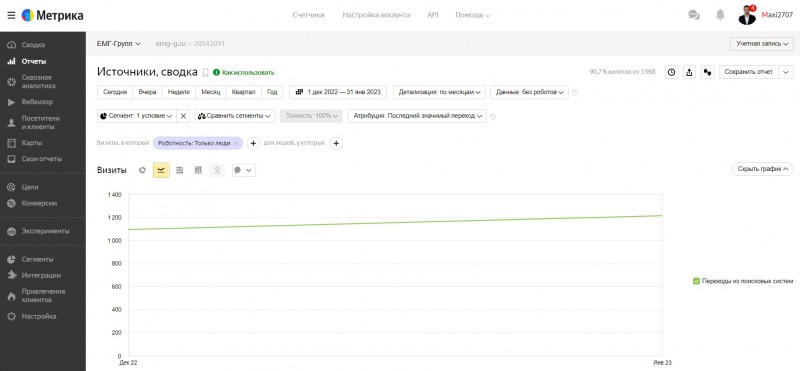Select the stacked area chart icon

point(180,170)
